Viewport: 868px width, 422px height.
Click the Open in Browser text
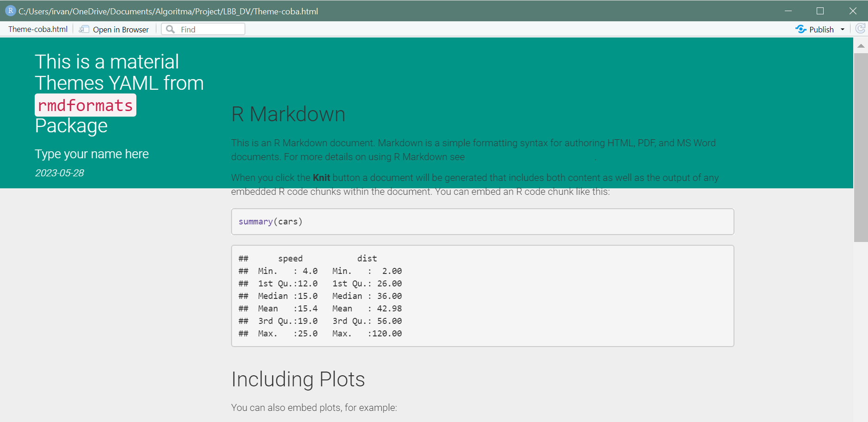[121, 29]
